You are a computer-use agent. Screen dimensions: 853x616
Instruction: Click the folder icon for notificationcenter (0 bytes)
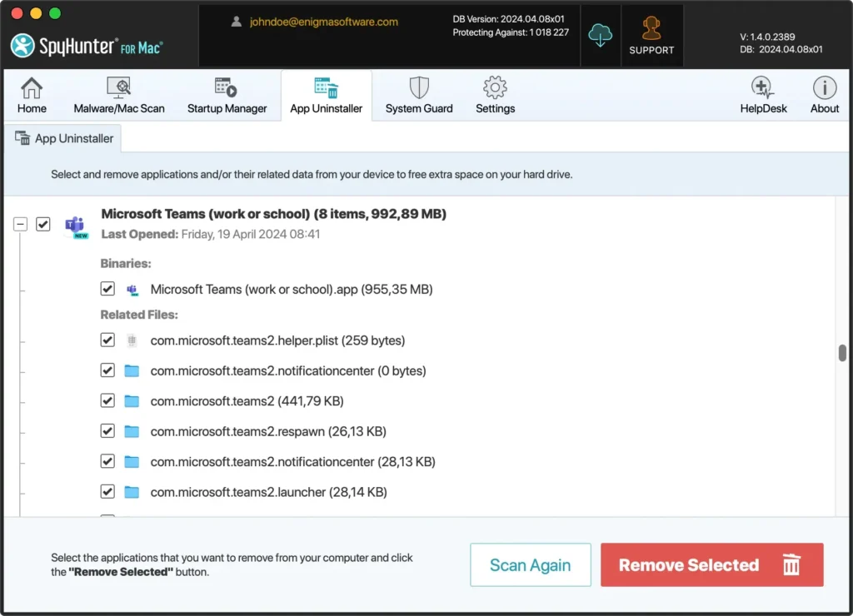pyautogui.click(x=132, y=370)
